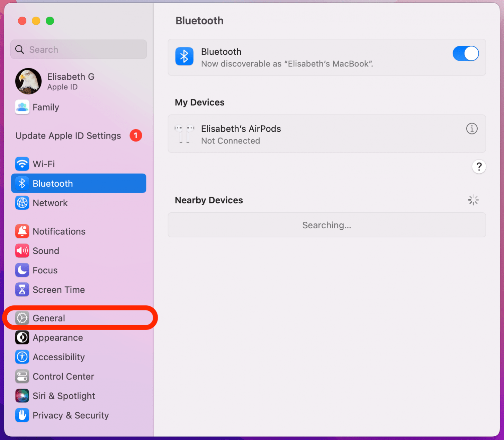Open General label in sidebar

[49, 318]
